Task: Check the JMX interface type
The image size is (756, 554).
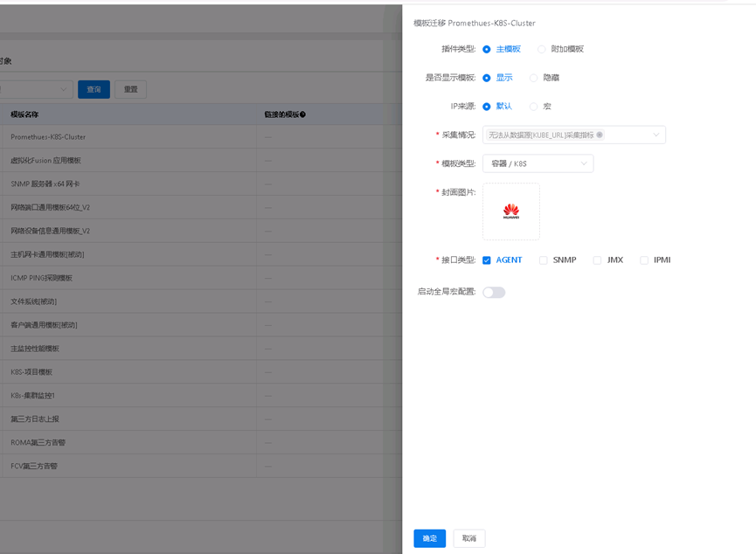Action: click(597, 260)
